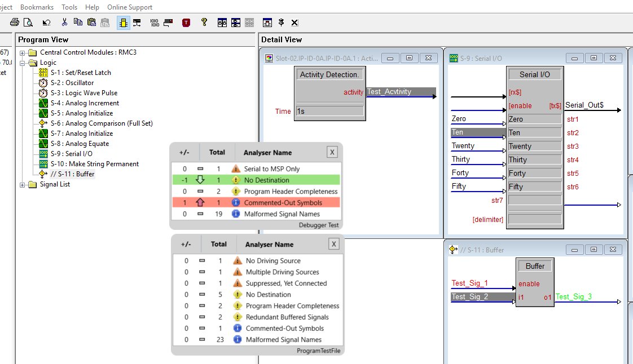Click the window icon left of the pushpin

pos(267,23)
